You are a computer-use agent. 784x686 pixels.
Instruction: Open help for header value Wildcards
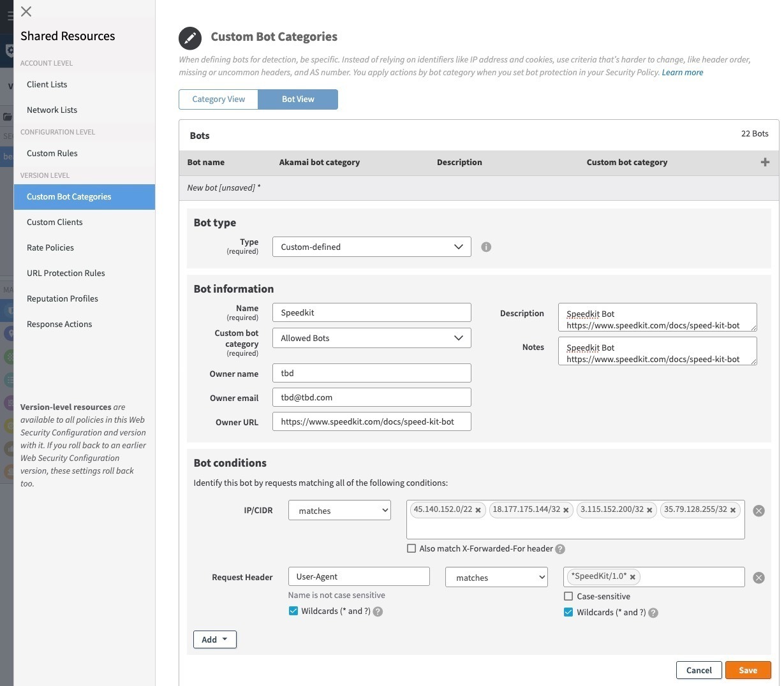pos(653,613)
